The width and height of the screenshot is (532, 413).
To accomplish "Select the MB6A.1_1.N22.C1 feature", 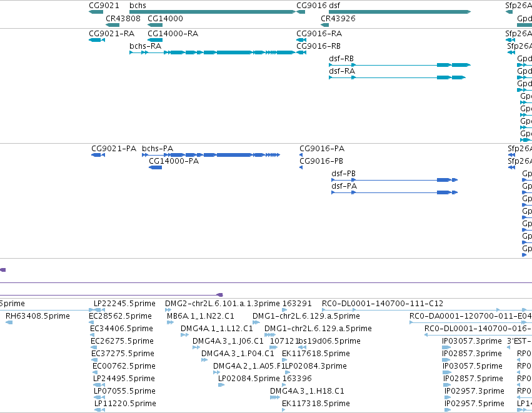I will (170, 322).
